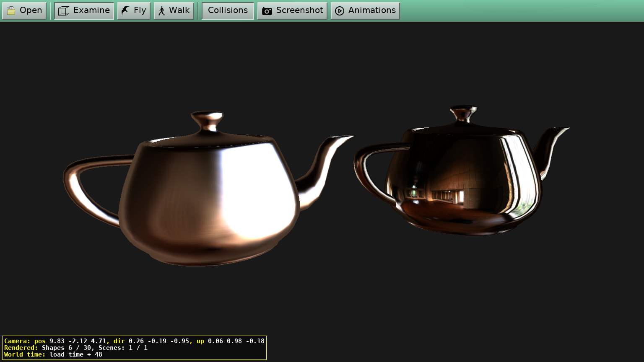
Task: Activate Examine navigation mode
Action: tap(84, 10)
